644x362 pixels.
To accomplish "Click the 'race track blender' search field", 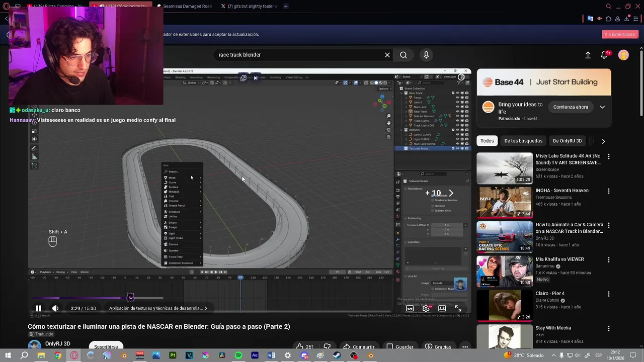I will click(x=299, y=55).
